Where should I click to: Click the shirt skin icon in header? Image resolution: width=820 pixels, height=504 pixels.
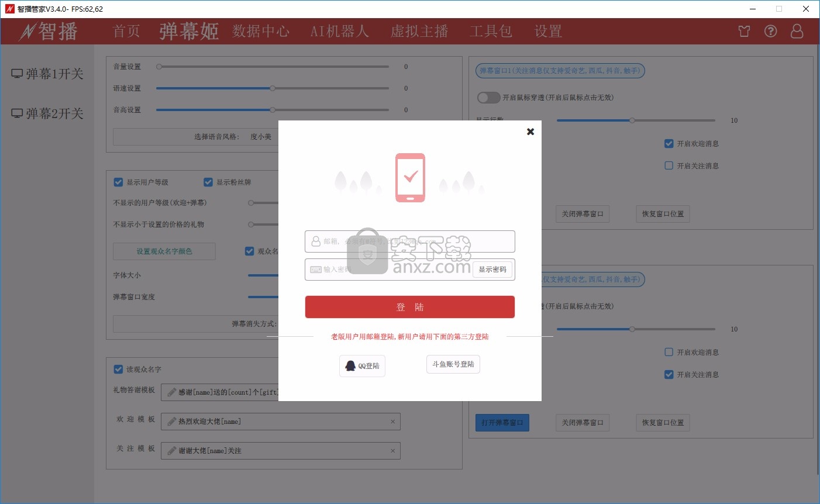pyautogui.click(x=744, y=32)
